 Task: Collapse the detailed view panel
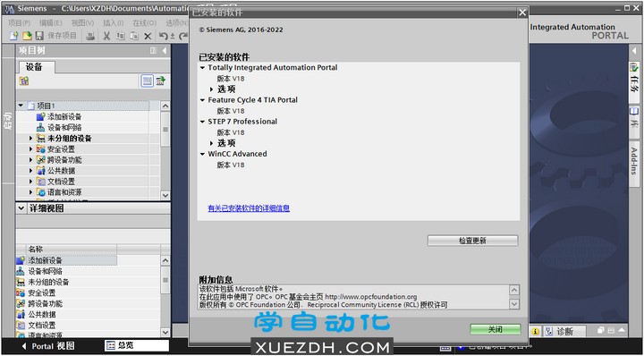(21, 208)
